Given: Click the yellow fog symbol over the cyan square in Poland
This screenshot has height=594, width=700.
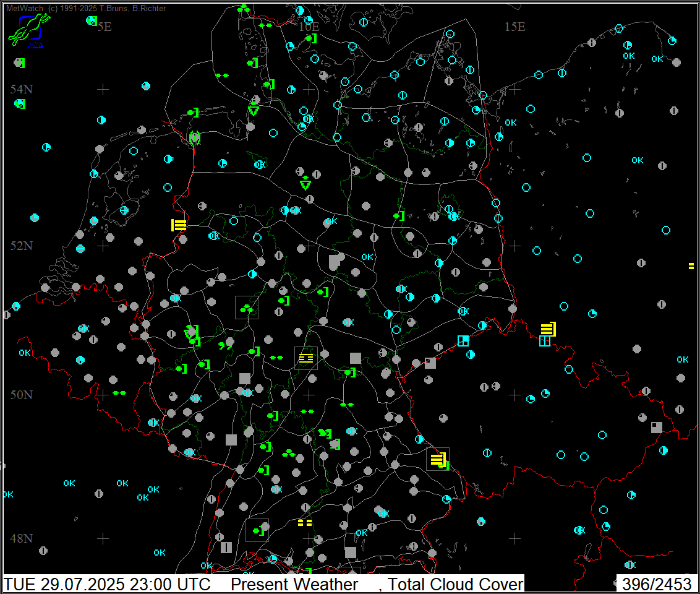Looking at the screenshot, I should coord(548,329).
